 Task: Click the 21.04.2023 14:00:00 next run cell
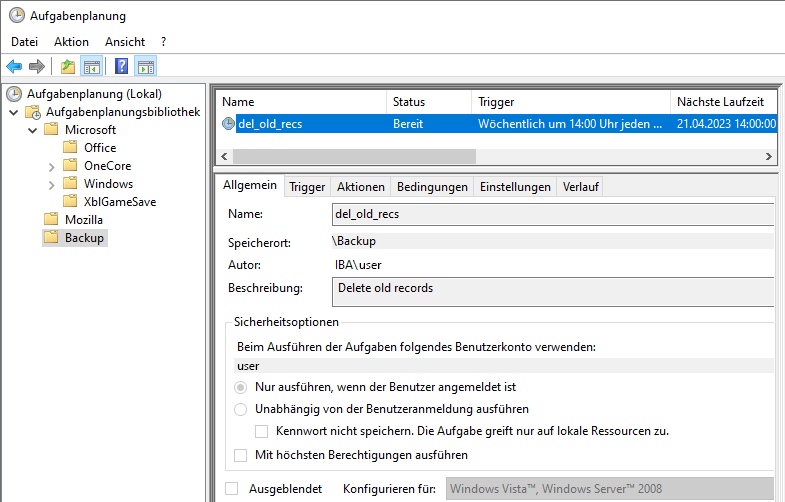[x=724, y=124]
